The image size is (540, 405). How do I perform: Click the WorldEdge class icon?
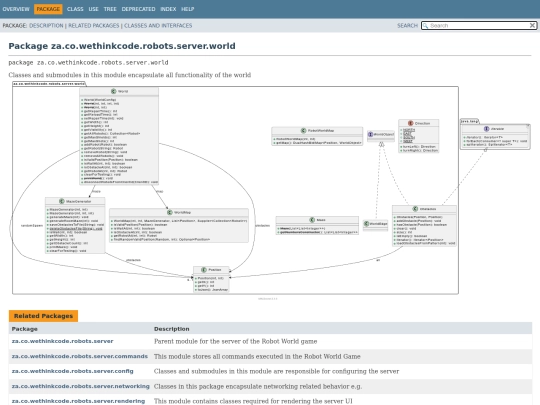367,224
